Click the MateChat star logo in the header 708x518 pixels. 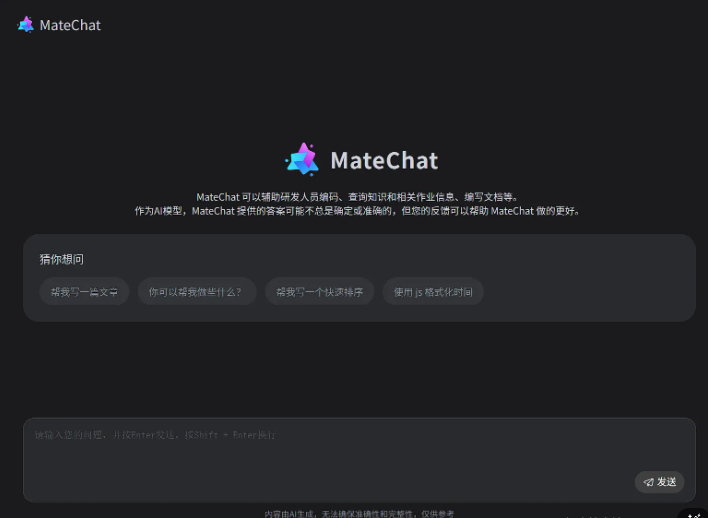tap(26, 25)
